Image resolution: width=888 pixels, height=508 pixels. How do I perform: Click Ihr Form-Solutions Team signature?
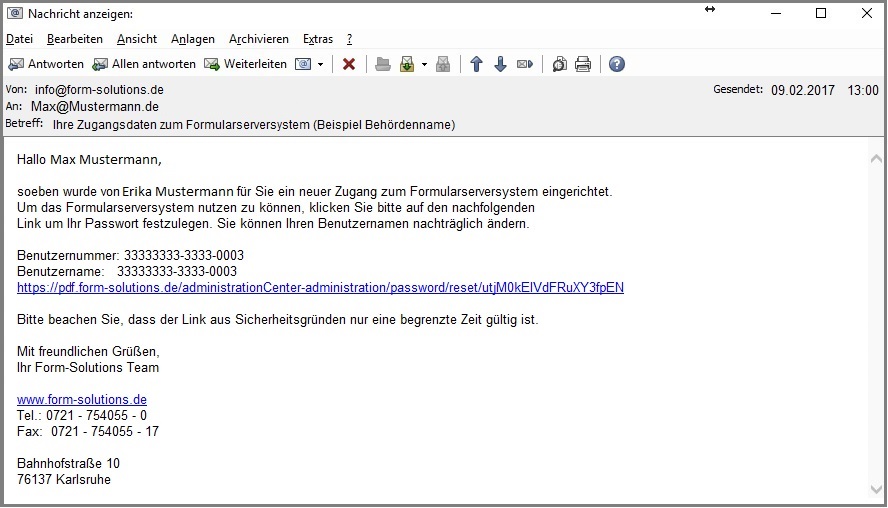(x=88, y=367)
